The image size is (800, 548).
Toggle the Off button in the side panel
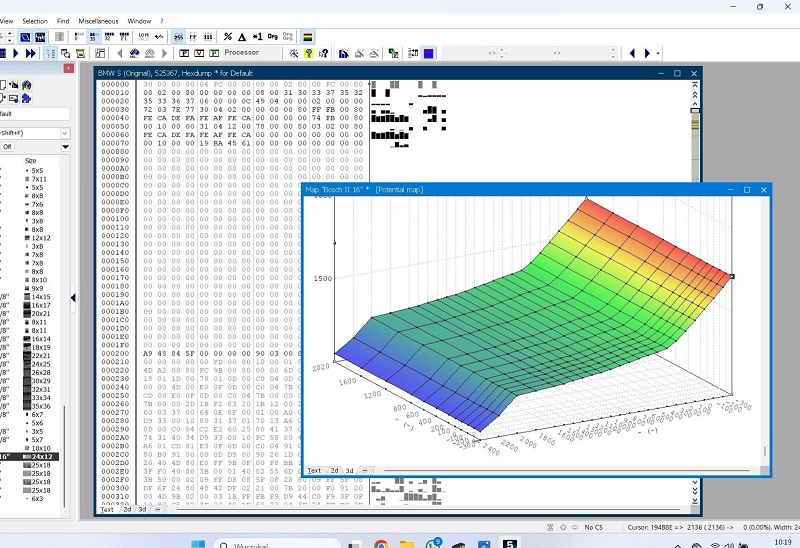tap(8, 146)
